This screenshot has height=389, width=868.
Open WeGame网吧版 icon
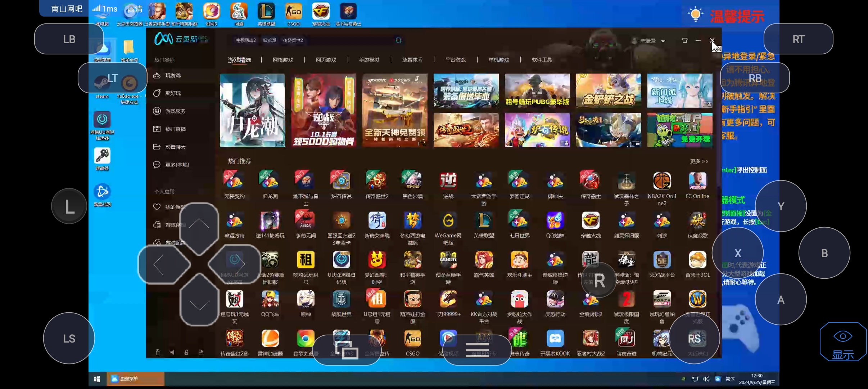[448, 228]
